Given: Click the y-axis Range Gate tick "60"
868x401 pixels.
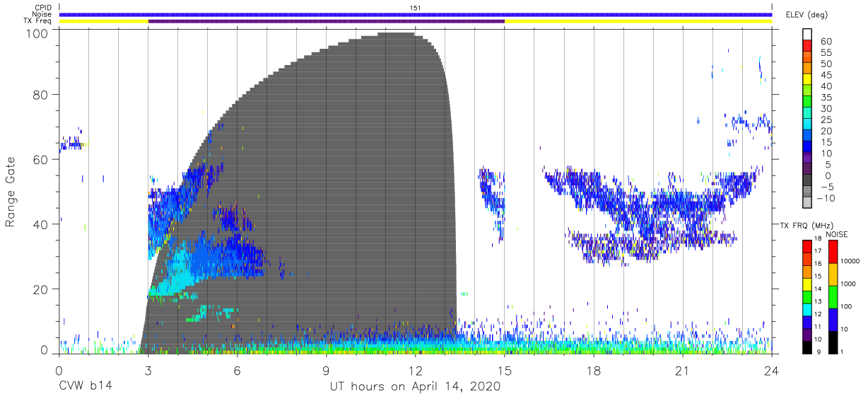Looking at the screenshot, I should (41, 159).
